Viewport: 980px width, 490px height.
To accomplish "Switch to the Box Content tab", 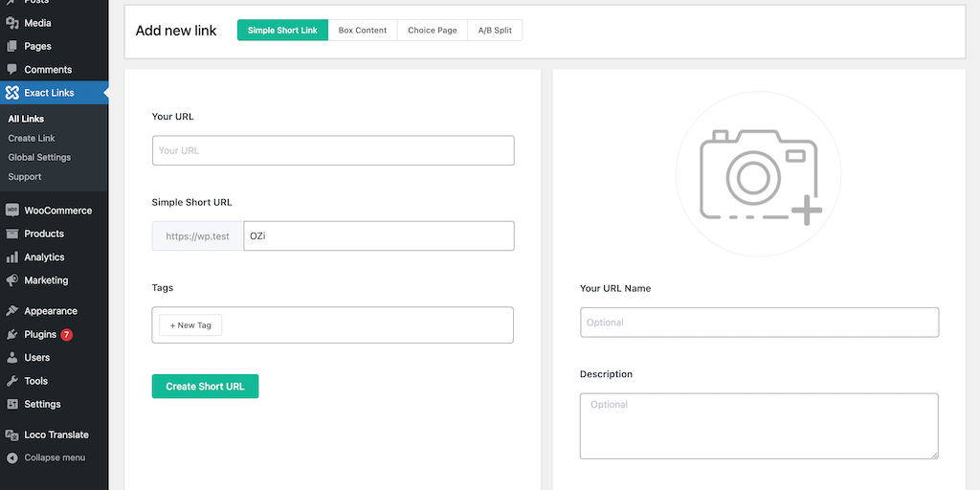I will 363,31.
